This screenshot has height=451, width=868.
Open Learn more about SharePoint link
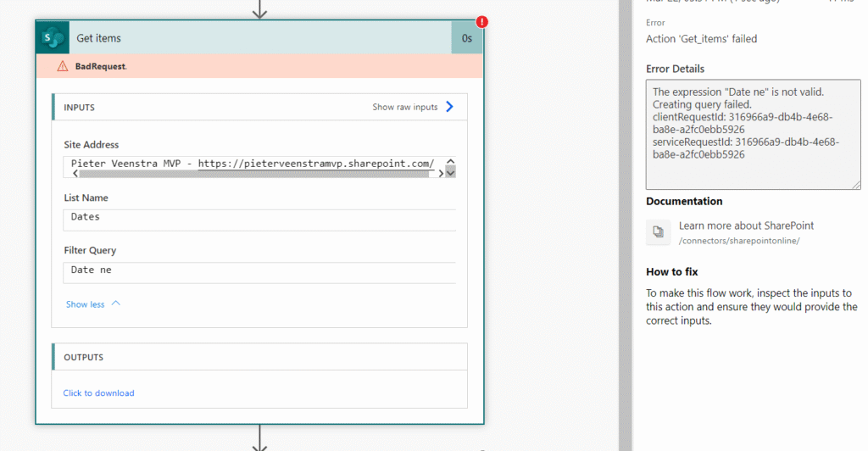click(x=746, y=225)
